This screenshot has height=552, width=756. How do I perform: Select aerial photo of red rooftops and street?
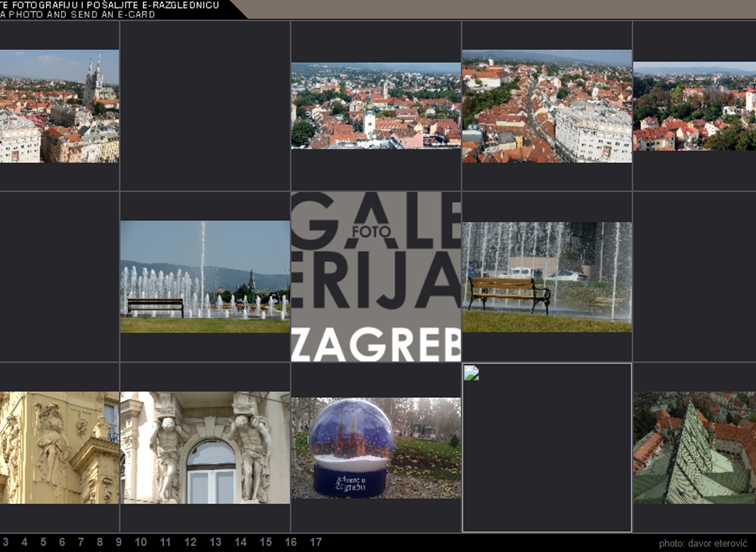click(546, 106)
